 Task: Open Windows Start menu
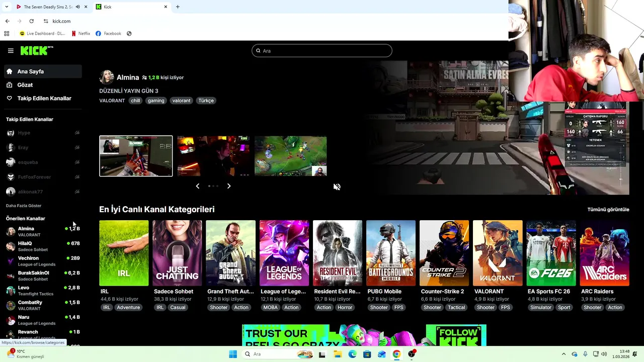(x=233, y=354)
